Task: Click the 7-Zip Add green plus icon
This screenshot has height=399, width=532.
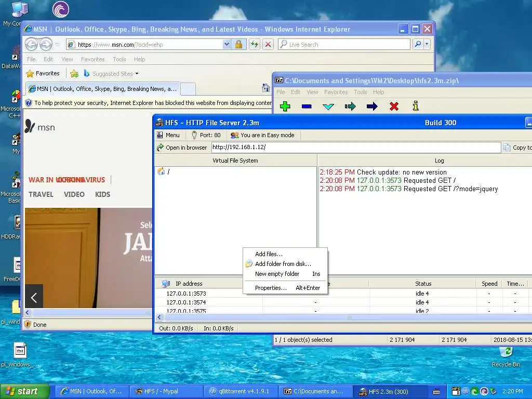Action: click(x=285, y=106)
